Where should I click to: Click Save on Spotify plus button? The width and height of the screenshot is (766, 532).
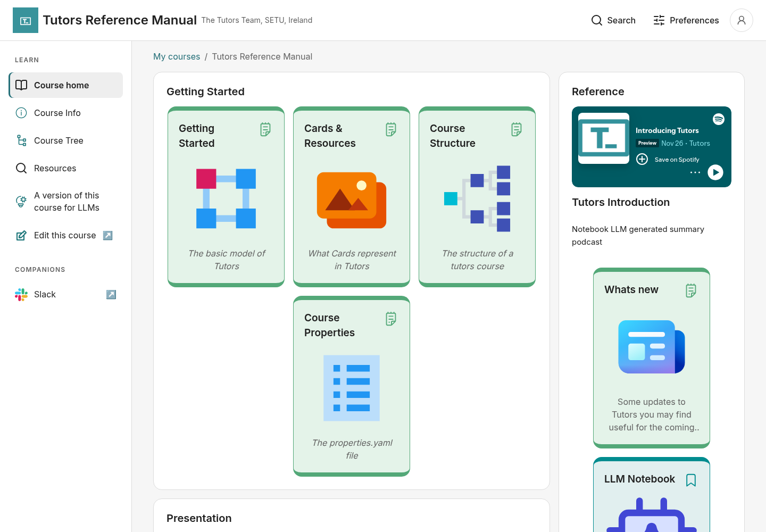[x=642, y=159]
